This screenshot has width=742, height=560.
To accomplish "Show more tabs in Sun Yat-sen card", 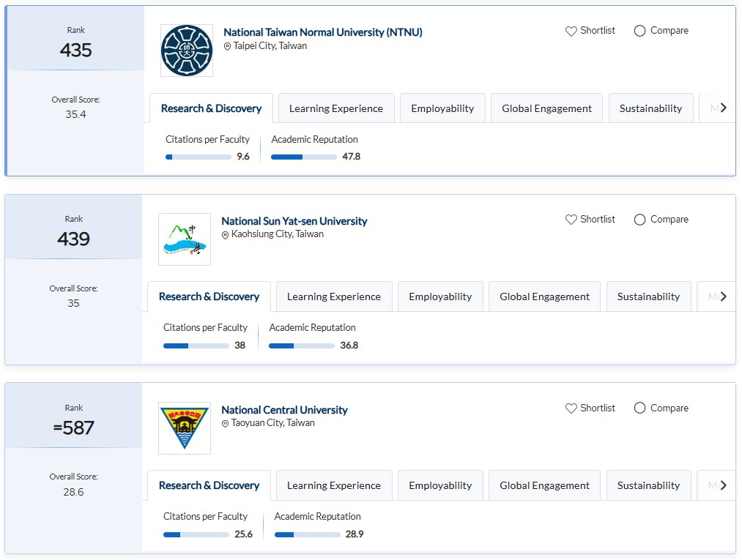I will [724, 296].
